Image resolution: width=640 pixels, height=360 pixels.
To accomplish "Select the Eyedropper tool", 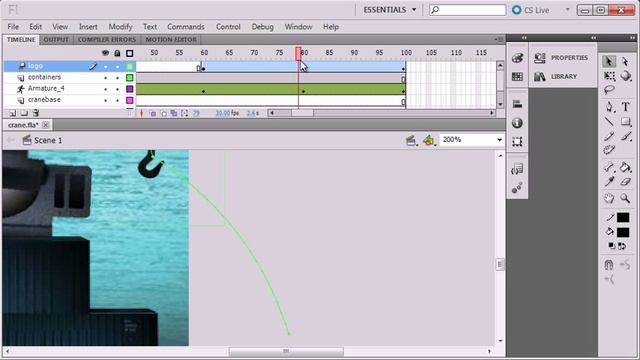I will [609, 182].
